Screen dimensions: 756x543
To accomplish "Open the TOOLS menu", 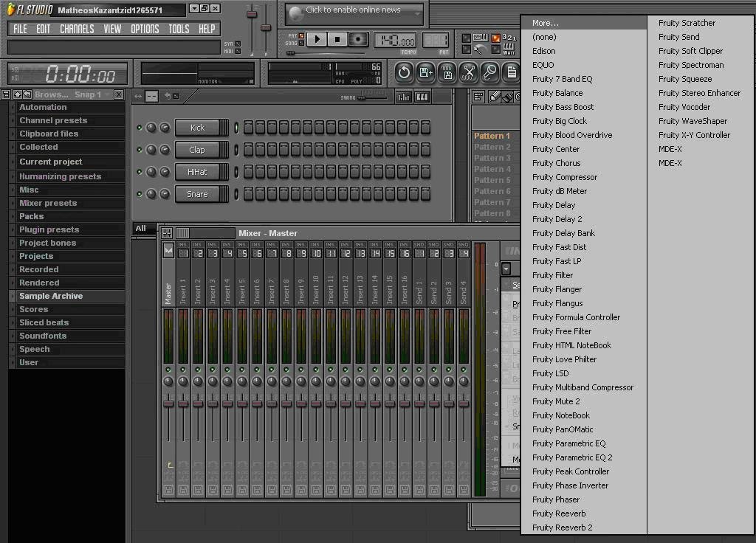I will tap(179, 29).
